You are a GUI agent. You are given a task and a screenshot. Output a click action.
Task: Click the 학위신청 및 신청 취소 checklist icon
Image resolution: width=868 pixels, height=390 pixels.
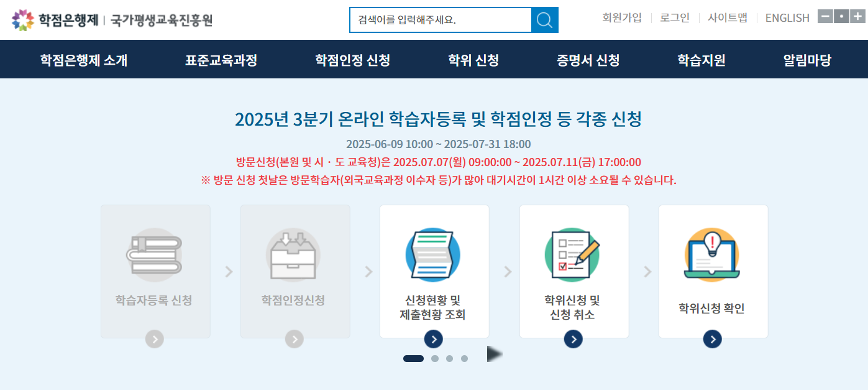[x=573, y=255]
